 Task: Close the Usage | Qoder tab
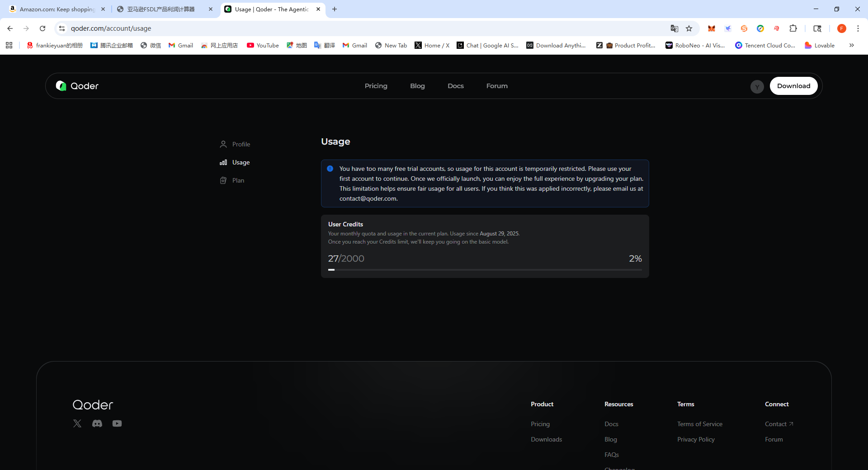pos(318,9)
